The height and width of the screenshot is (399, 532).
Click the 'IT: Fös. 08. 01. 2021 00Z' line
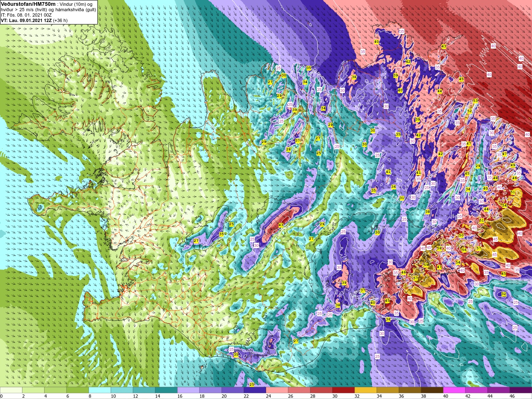26,15
